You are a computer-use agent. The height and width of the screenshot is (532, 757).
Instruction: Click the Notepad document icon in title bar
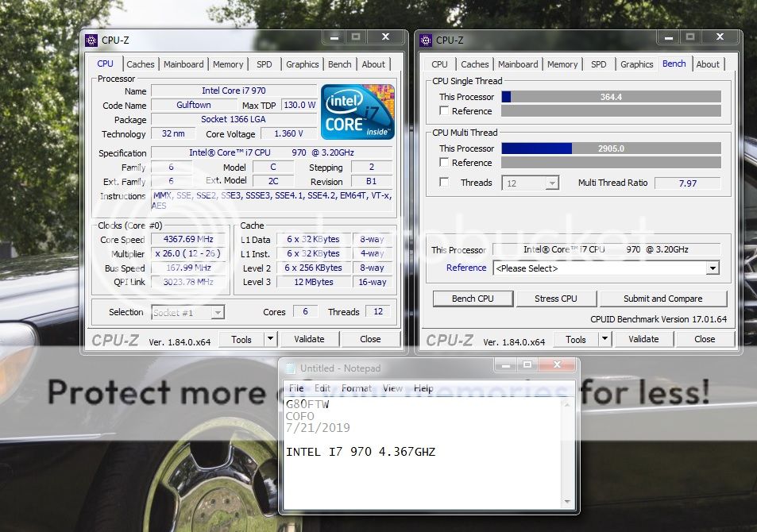pos(291,368)
